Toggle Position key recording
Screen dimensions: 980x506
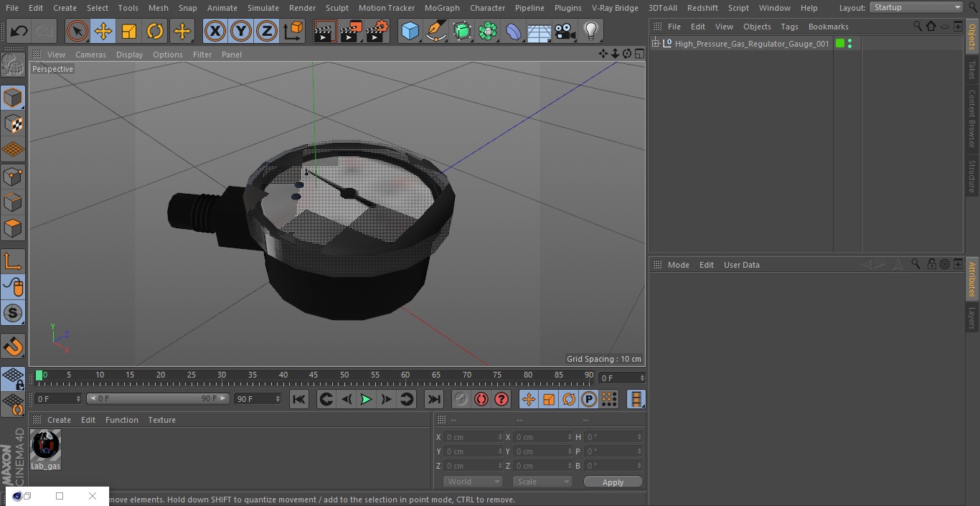tap(529, 399)
